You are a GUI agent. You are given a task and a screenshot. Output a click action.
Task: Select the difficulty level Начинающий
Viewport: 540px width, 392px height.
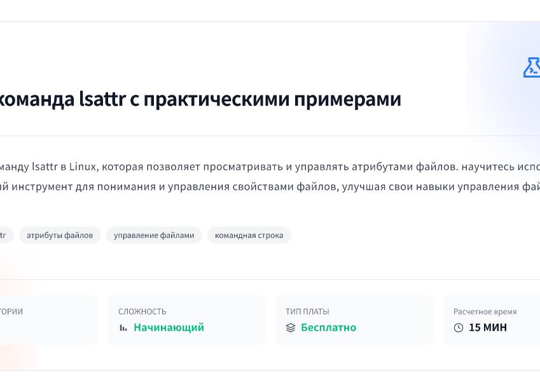click(x=169, y=327)
